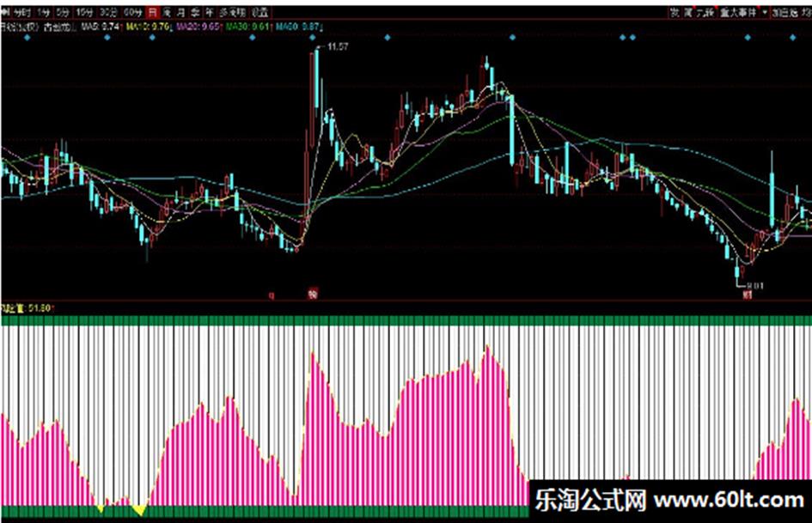
Task: Open the 多周期 multi-period view
Action: point(232,12)
